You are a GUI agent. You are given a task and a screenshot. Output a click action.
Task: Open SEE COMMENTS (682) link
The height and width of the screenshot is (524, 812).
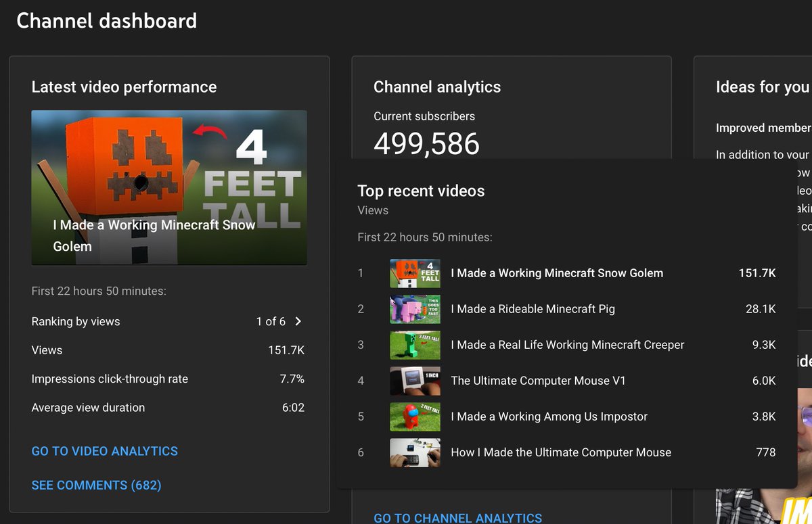96,485
